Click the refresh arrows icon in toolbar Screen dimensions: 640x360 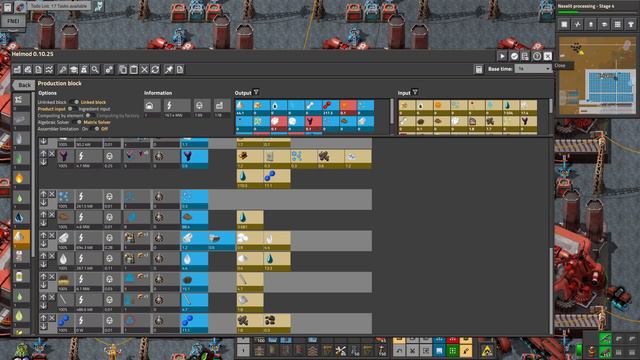(x=155, y=69)
